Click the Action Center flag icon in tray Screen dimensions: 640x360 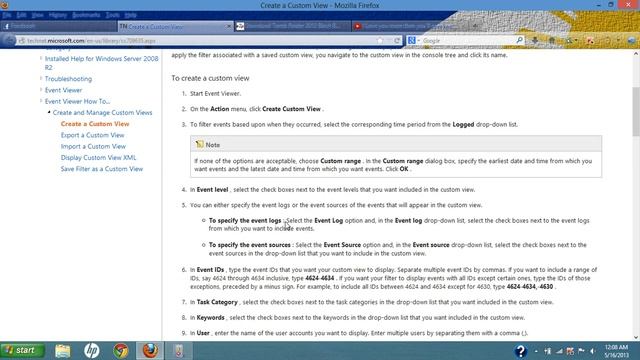[x=581, y=351]
